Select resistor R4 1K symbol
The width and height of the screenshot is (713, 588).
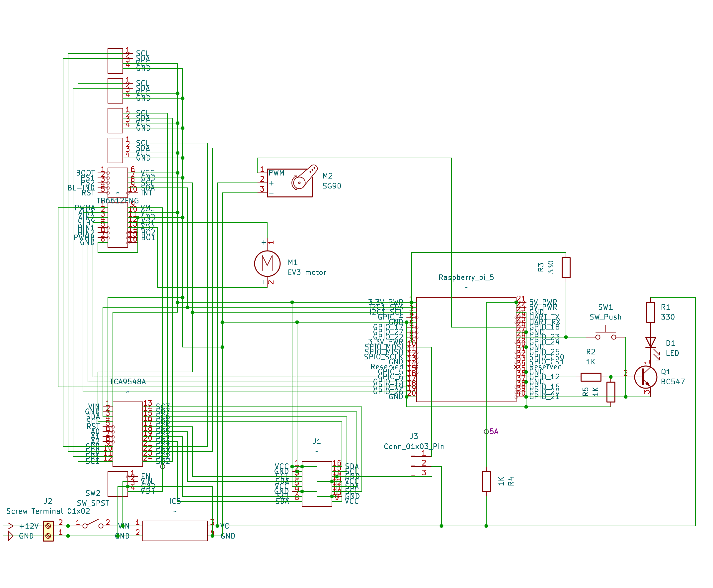pyautogui.click(x=486, y=481)
